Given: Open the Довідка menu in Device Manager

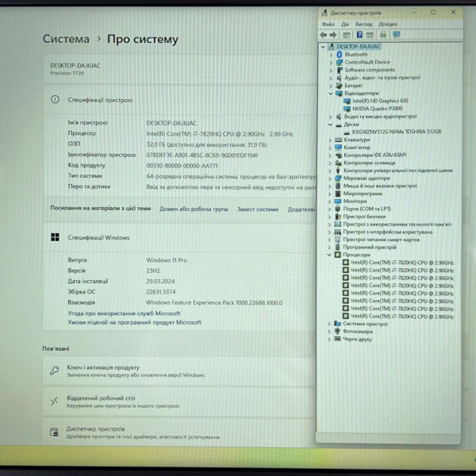Looking at the screenshot, I should pos(388,24).
